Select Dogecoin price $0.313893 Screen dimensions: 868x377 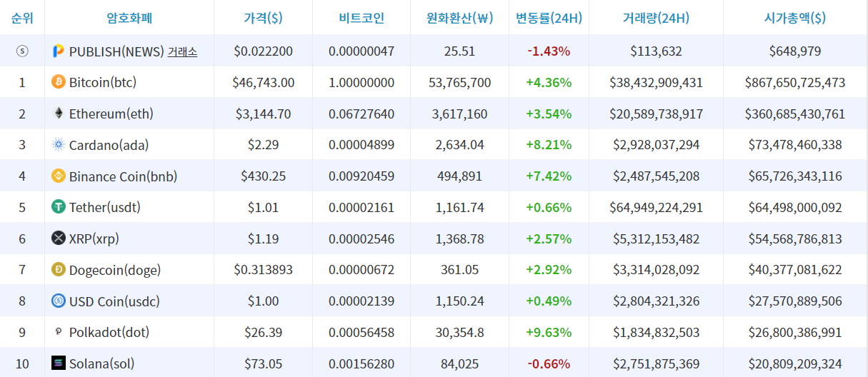tap(263, 270)
